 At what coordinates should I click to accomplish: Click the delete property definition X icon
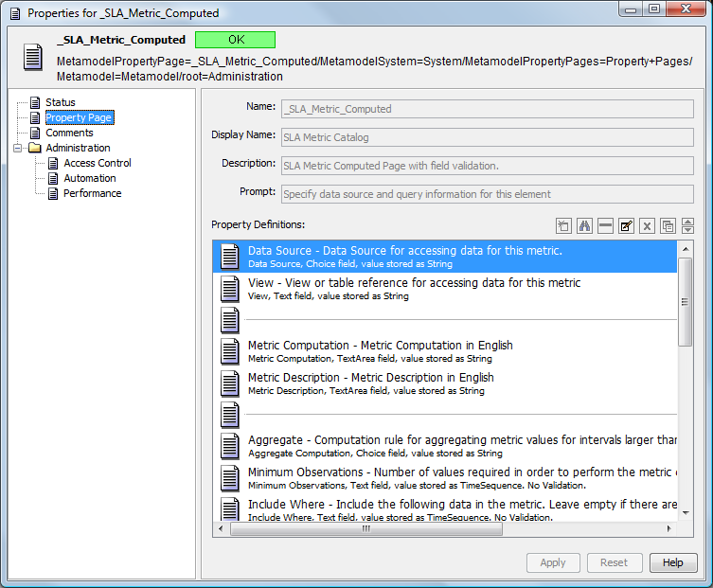[647, 225]
